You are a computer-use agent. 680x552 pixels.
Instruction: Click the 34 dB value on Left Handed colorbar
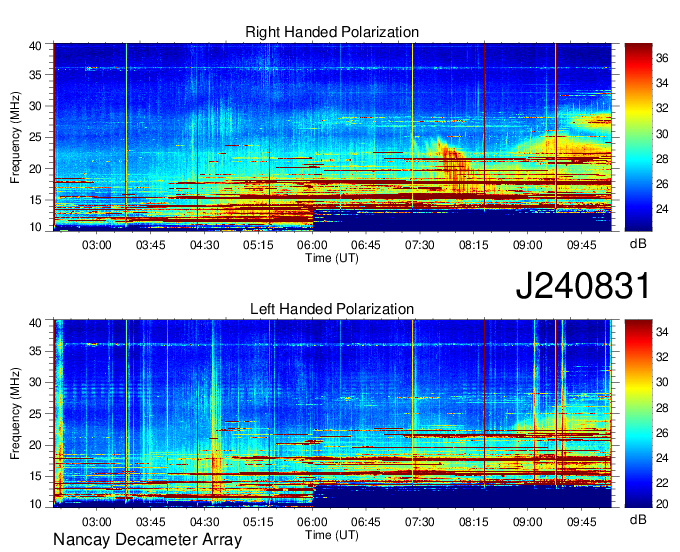tap(662, 332)
